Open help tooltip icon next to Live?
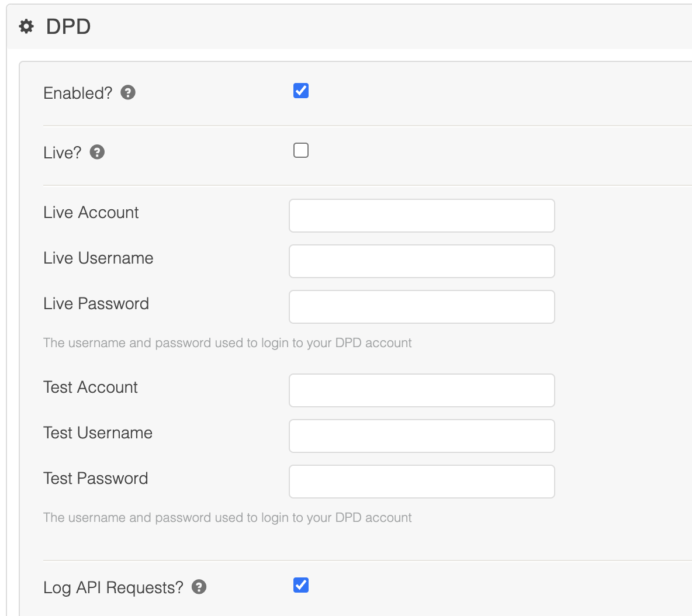692x616 pixels. [97, 152]
